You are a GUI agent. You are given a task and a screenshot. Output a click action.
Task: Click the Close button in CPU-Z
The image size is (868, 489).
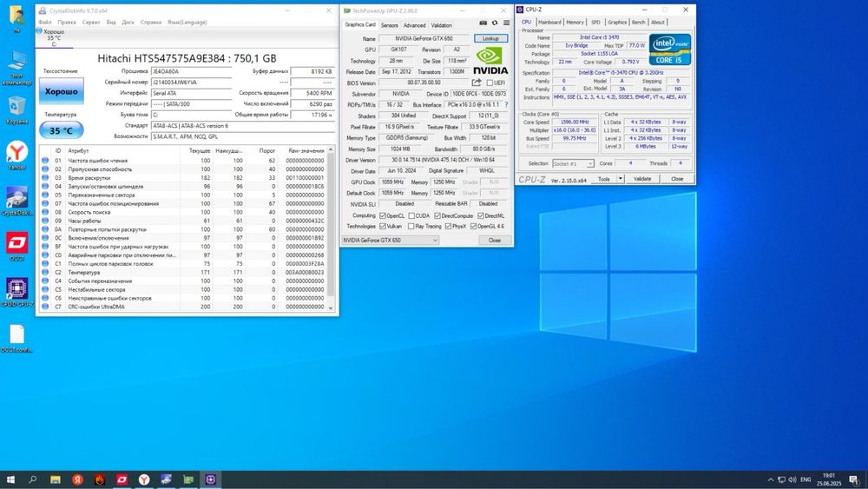coord(677,179)
